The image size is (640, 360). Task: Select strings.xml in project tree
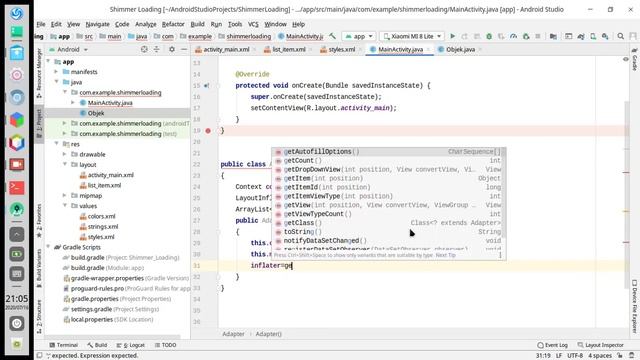pos(103,227)
